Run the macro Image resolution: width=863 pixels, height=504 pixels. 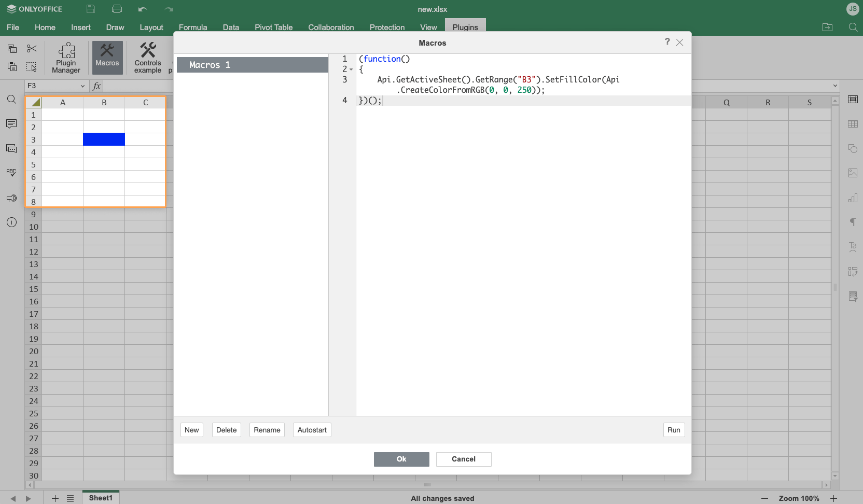pyautogui.click(x=674, y=430)
